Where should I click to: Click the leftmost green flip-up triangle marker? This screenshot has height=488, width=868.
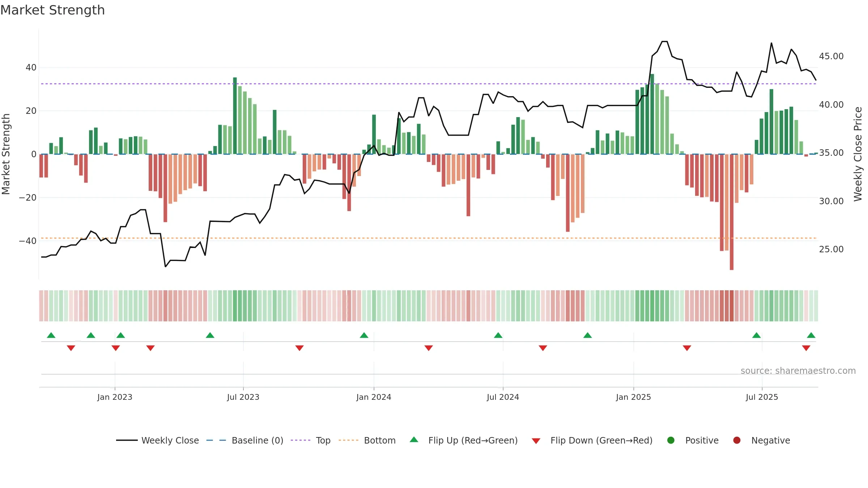coord(51,335)
